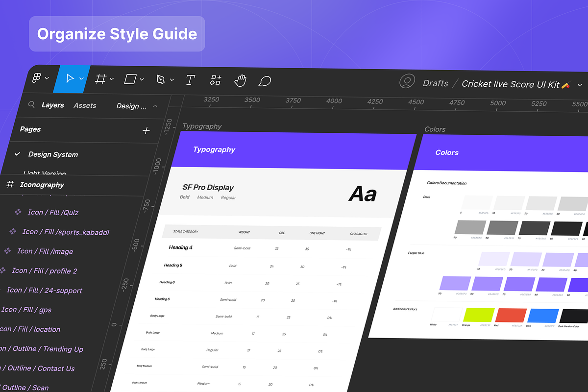The width and height of the screenshot is (588, 392).
Task: Open the Figma menu dropdown chevron
Action: click(47, 78)
